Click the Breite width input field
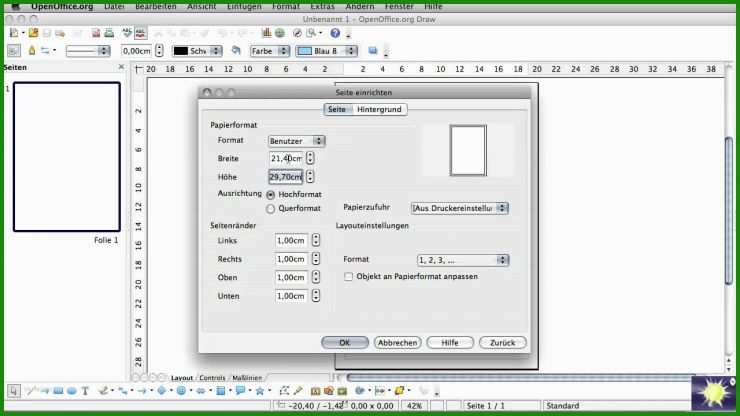Screen dimensions: 740x416 (x=286, y=159)
